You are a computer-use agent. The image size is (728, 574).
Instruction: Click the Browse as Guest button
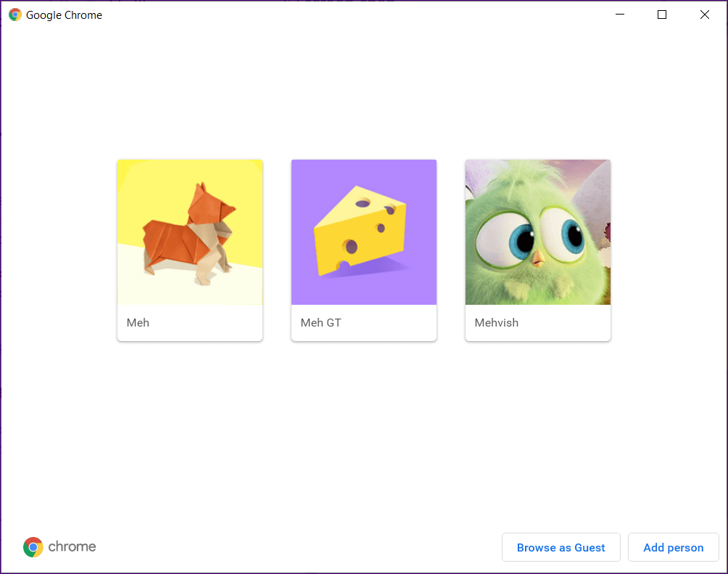pyautogui.click(x=561, y=547)
